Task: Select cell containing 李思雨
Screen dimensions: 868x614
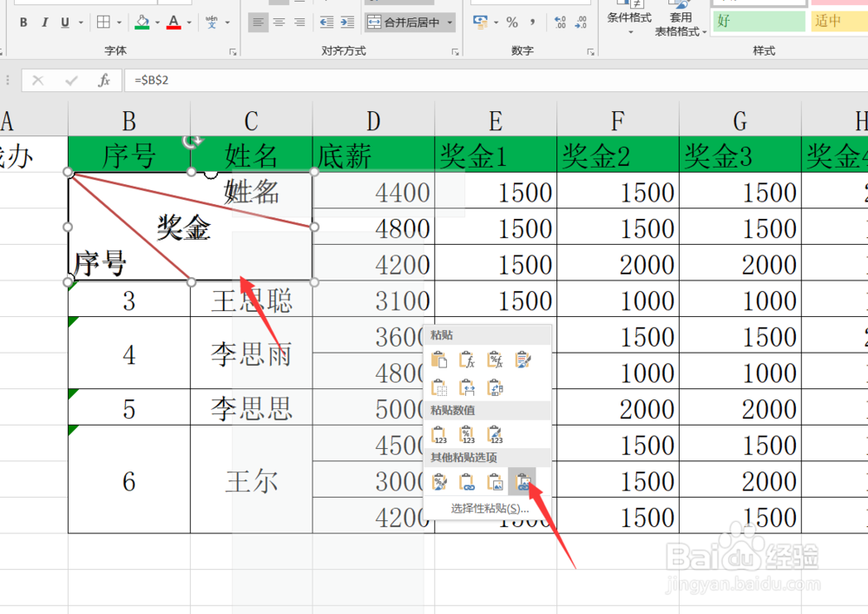Action: 252,353
